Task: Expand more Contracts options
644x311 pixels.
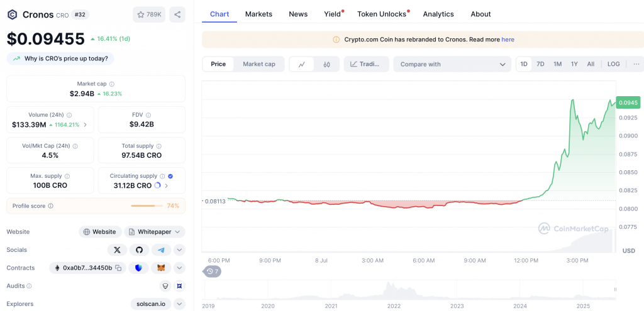Action: pos(179,268)
